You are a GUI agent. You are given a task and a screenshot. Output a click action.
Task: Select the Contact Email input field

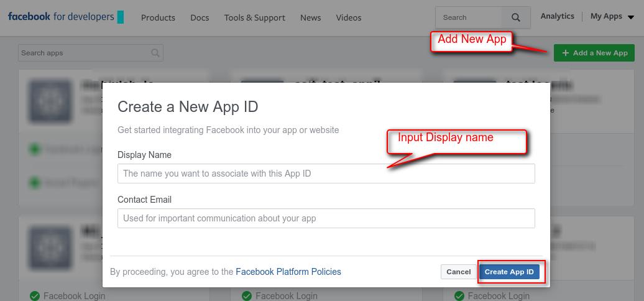[x=326, y=218]
